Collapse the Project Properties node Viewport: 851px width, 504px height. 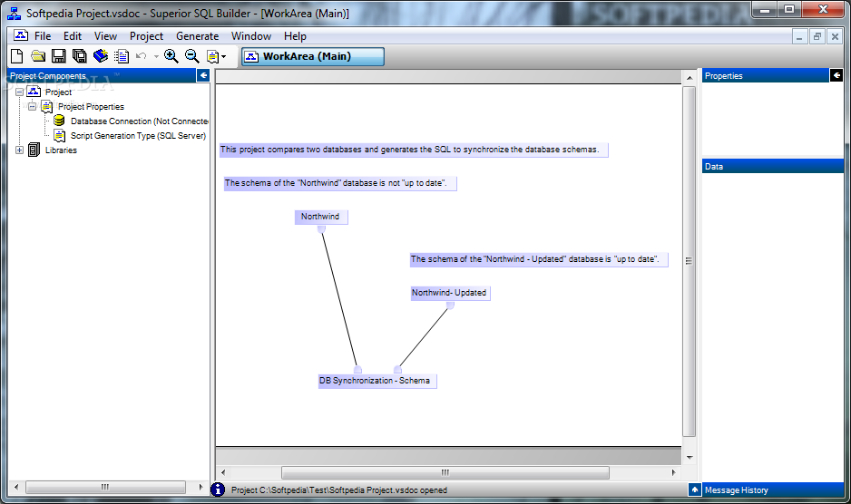click(x=32, y=106)
